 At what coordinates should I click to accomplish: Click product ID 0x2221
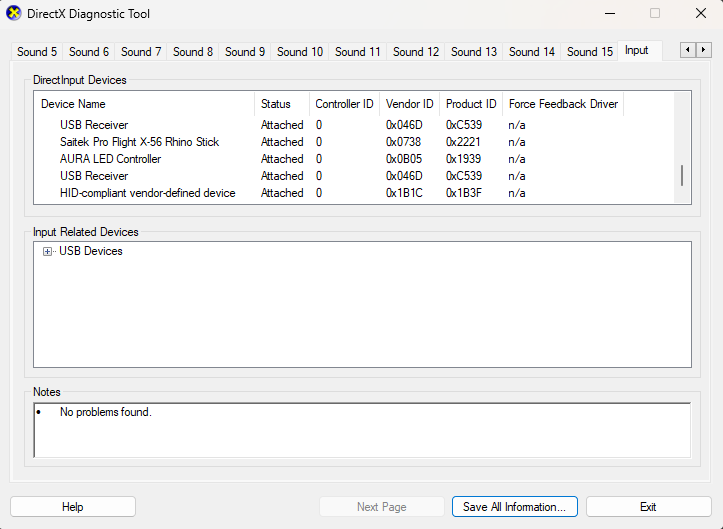463,142
